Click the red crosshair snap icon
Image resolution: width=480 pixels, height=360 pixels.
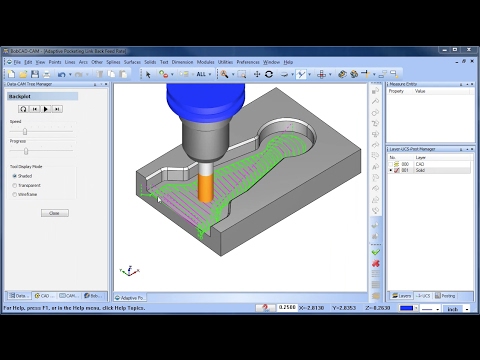pos(321,74)
